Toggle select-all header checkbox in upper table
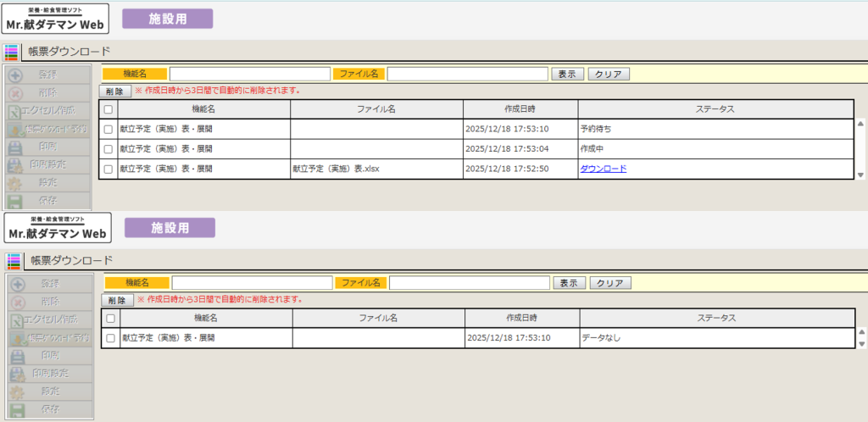 pos(108,109)
